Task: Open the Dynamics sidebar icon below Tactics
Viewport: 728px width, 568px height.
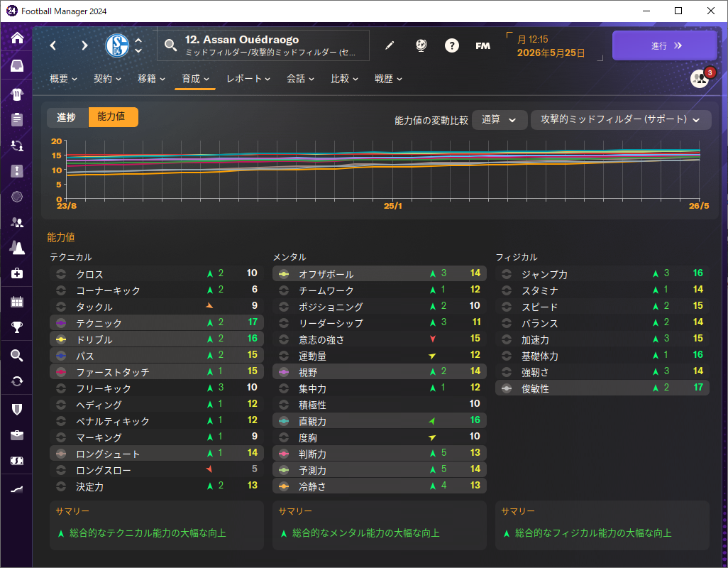Action: (x=17, y=146)
